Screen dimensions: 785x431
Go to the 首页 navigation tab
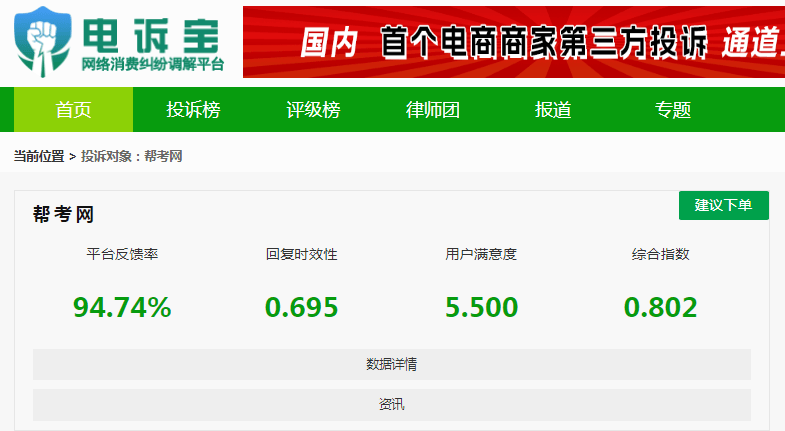pyautogui.click(x=74, y=110)
